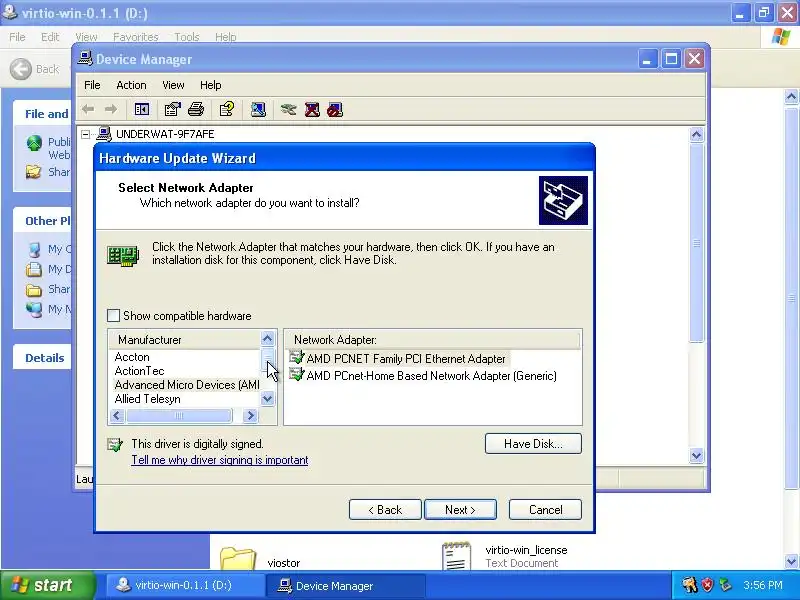Viewport: 800px width, 600px height.
Task: Click the Device Manager taskbar button
Action: click(346, 586)
